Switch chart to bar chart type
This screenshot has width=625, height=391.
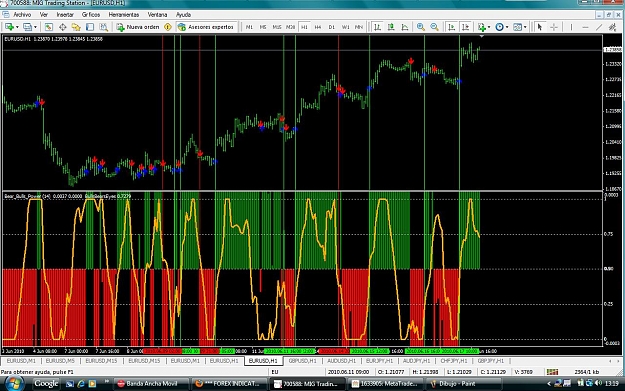coord(377,27)
